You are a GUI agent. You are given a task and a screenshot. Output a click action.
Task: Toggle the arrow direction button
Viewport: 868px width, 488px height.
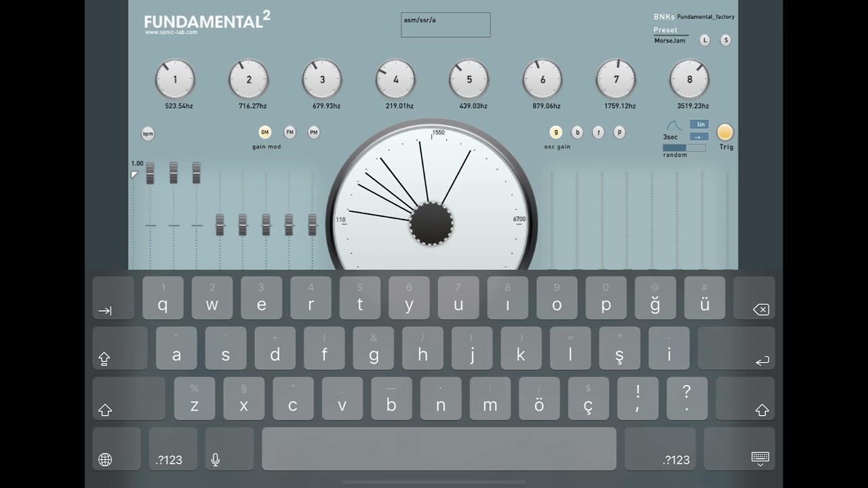700,136
